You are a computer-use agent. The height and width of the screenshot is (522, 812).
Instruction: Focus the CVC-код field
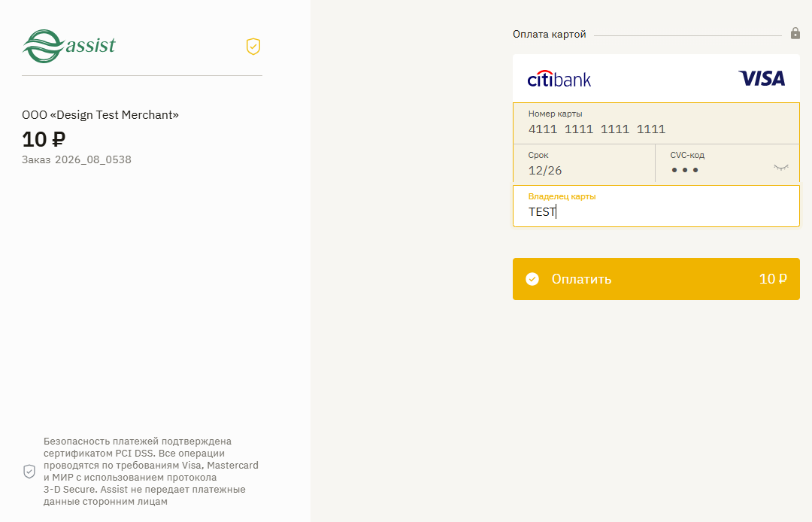coord(727,163)
